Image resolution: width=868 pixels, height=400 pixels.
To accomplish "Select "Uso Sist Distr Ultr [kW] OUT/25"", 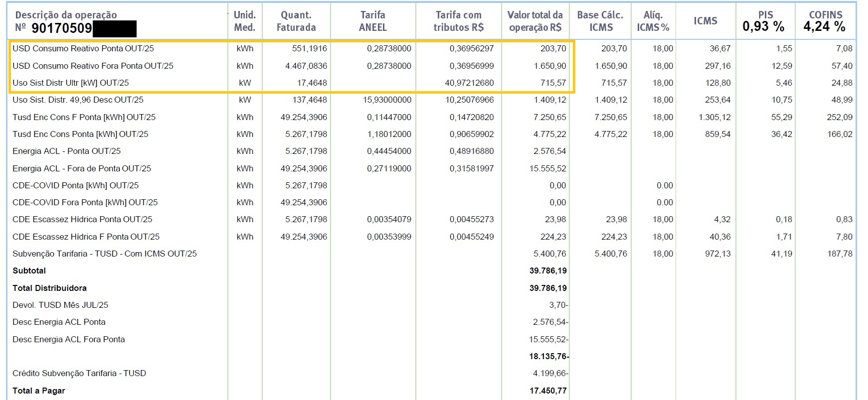I will pyautogui.click(x=71, y=83).
